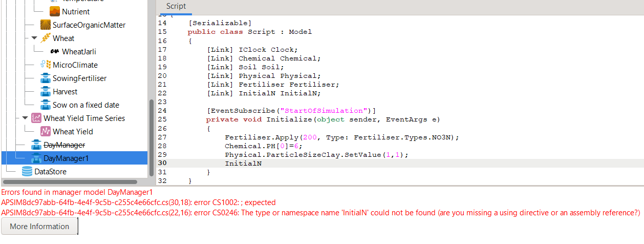Click the SowingFertiliser manager icon
This screenshot has height=244, width=644.
pos(45,78)
